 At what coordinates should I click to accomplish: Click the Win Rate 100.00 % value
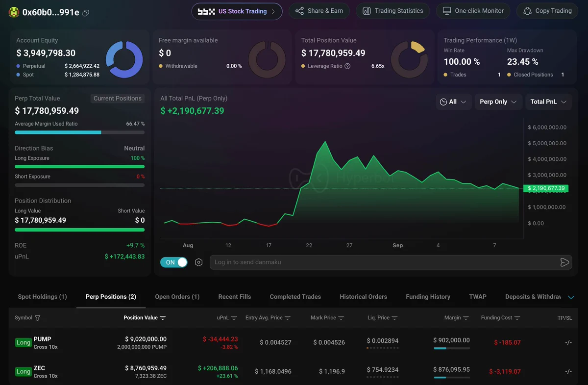[462, 62]
